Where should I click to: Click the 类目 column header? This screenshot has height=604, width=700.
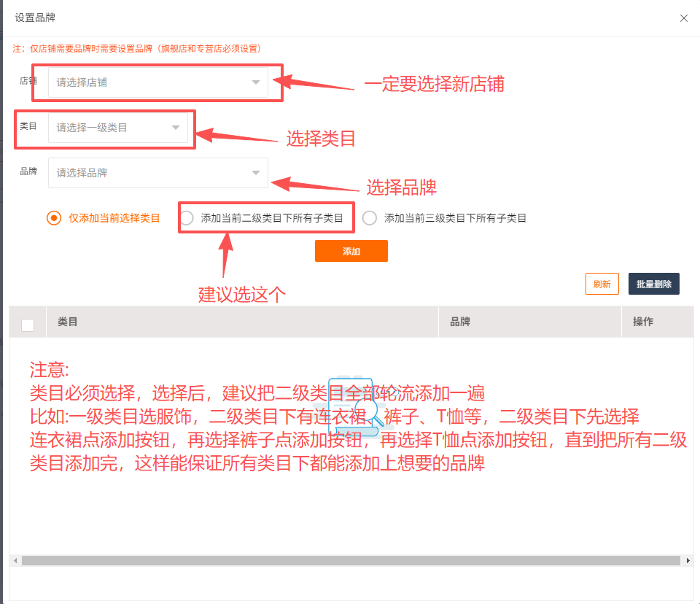68,322
